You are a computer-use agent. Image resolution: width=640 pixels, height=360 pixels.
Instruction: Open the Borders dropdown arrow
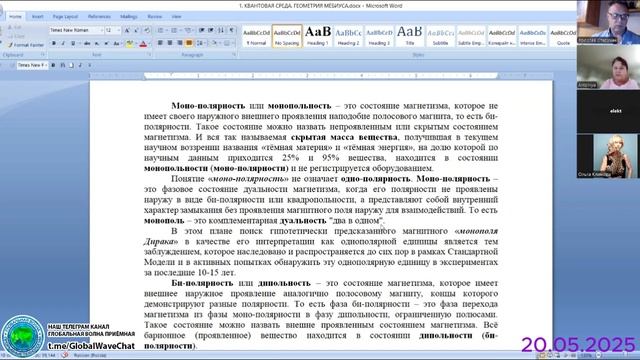tap(233, 43)
